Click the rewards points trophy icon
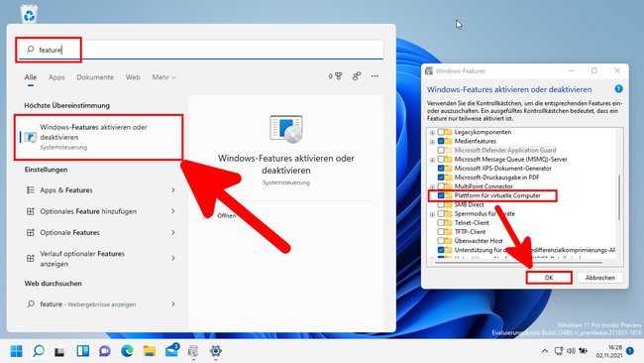This screenshot has height=363, width=644. point(336,76)
